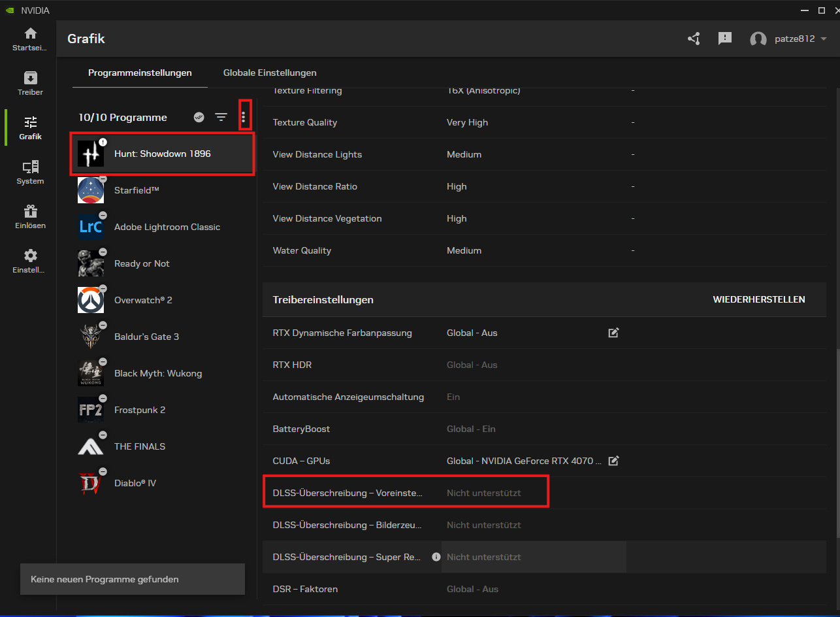
Task: Click the BatteryBoost setting row
Action: point(544,429)
